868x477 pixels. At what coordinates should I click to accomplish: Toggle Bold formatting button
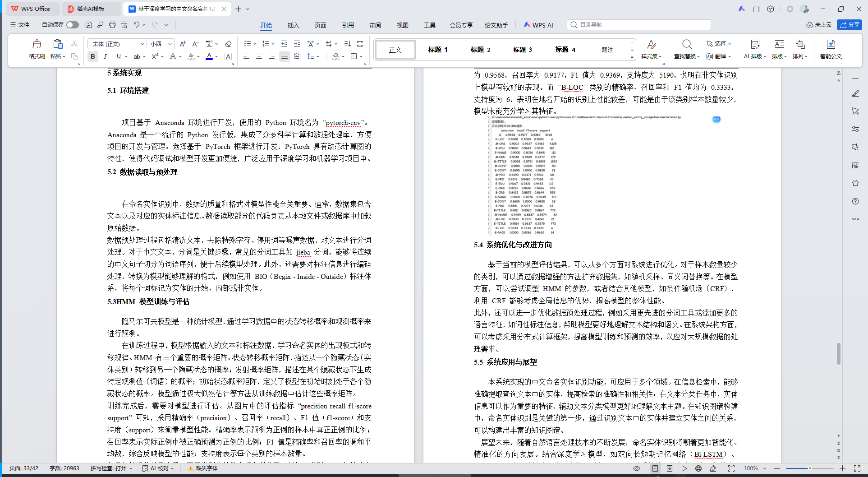coord(93,56)
